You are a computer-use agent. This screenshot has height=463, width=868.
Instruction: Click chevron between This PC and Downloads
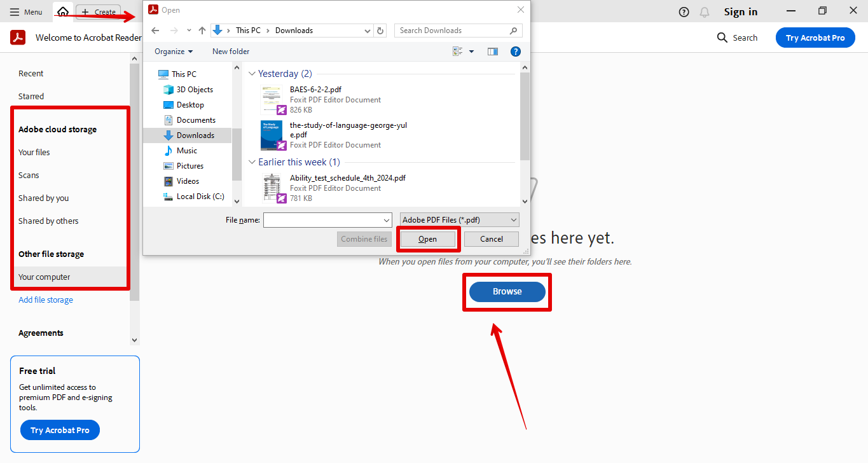point(268,31)
